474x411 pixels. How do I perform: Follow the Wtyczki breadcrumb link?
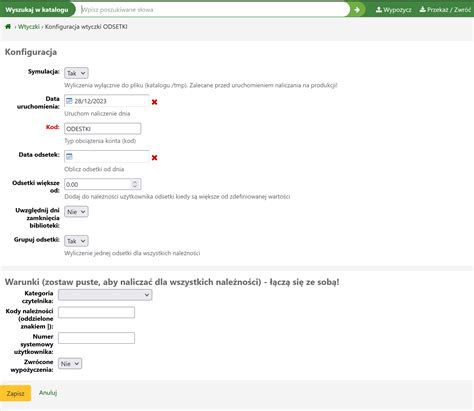click(x=29, y=27)
